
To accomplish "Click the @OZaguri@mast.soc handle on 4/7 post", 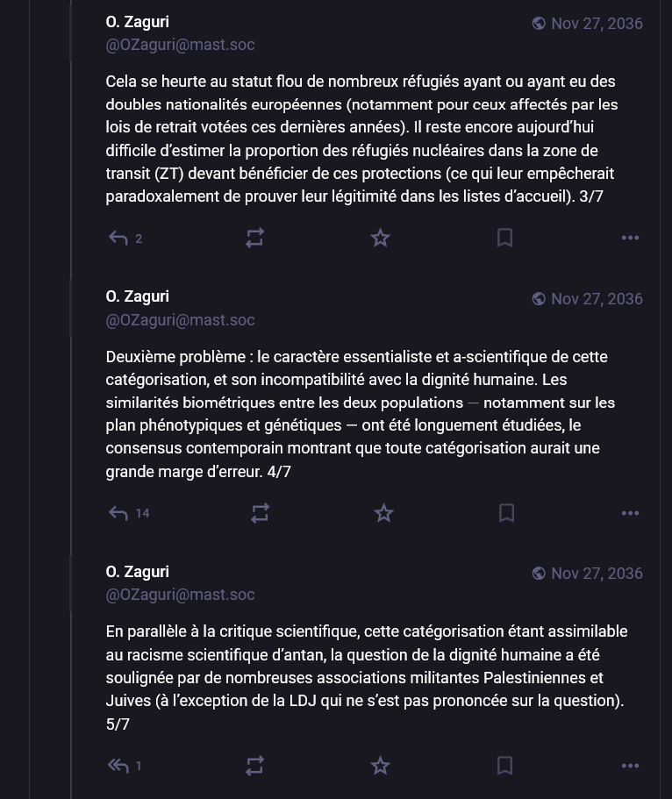I will coord(180,320).
